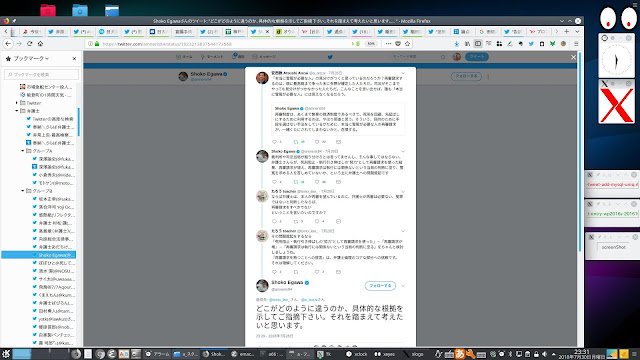Save page to Pocket icon
The height and width of the screenshot is (360, 640).
(x=398, y=43)
